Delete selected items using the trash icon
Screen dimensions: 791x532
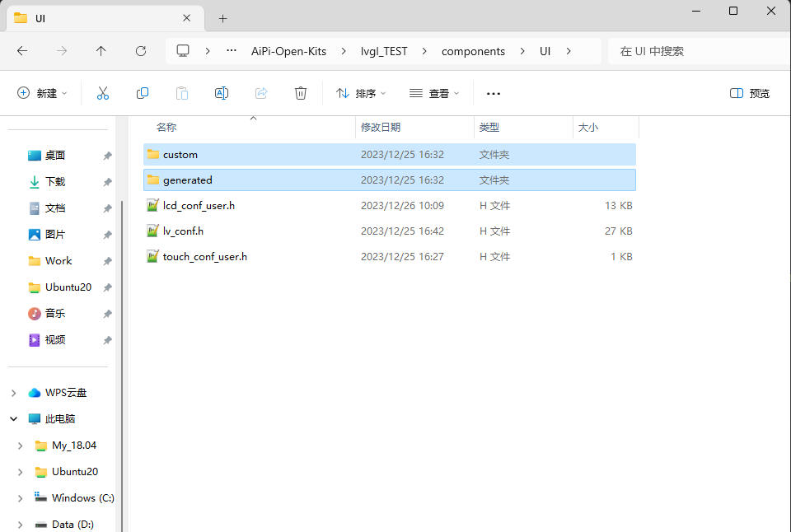pyautogui.click(x=300, y=93)
